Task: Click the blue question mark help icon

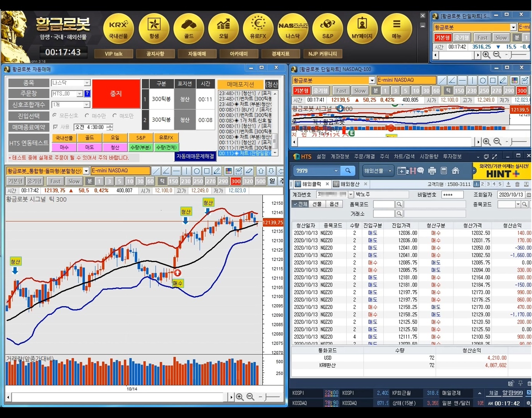Action: tap(87, 93)
